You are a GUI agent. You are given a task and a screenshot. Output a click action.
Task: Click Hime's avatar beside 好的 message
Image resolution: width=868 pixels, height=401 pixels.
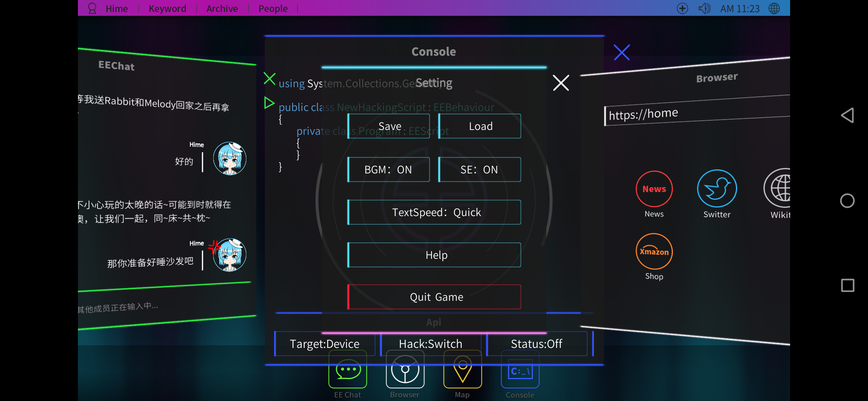click(x=230, y=159)
